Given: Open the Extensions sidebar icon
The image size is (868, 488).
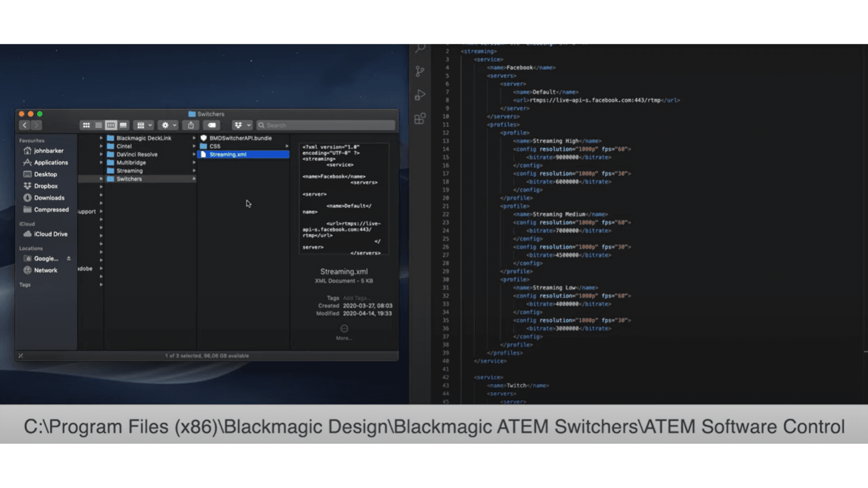Looking at the screenshot, I should (x=420, y=119).
